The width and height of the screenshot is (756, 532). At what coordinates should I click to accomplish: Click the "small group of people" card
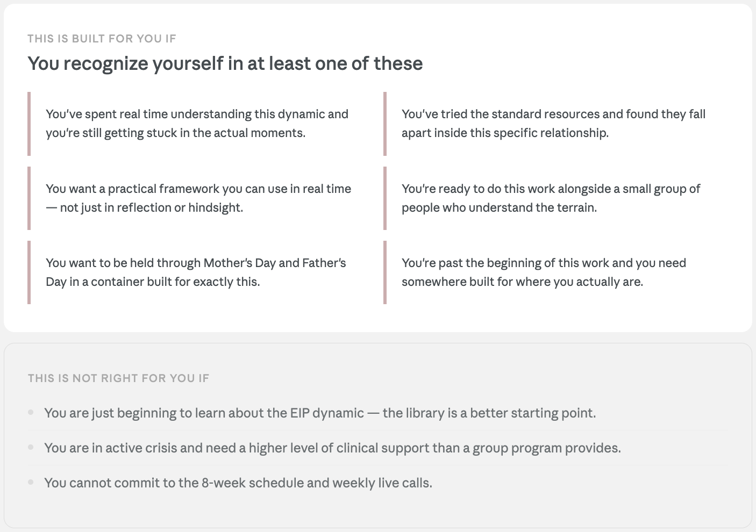551,198
